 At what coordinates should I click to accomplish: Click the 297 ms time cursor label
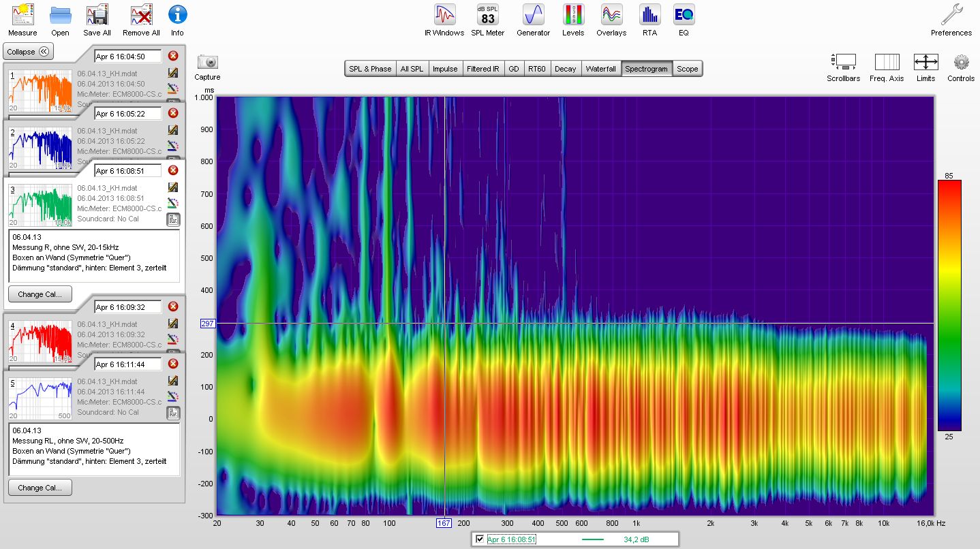click(209, 324)
